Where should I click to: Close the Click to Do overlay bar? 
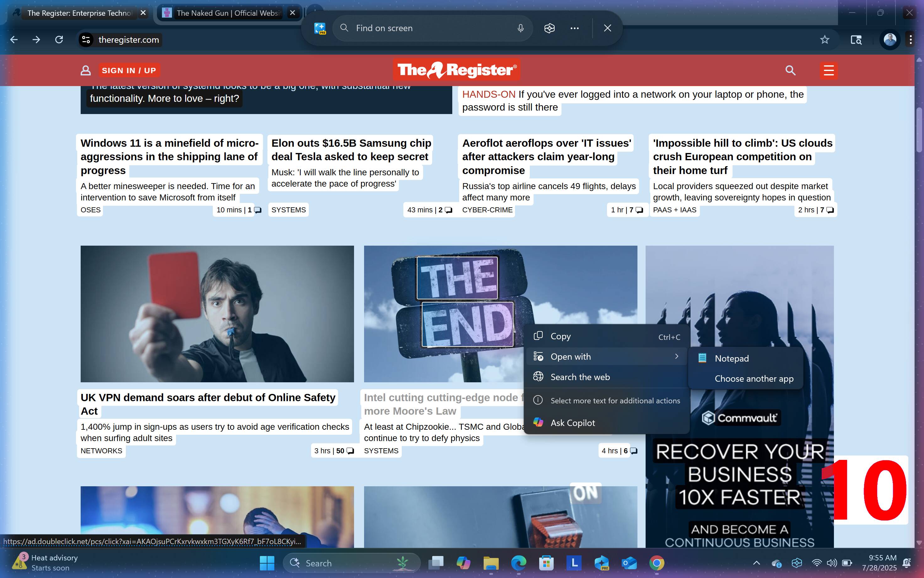607,28
